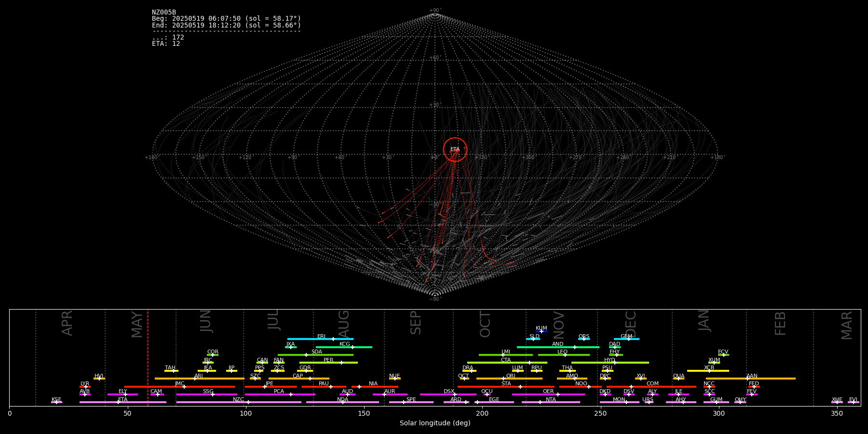
Task: Click the SLD shower label
Action: [x=534, y=337]
